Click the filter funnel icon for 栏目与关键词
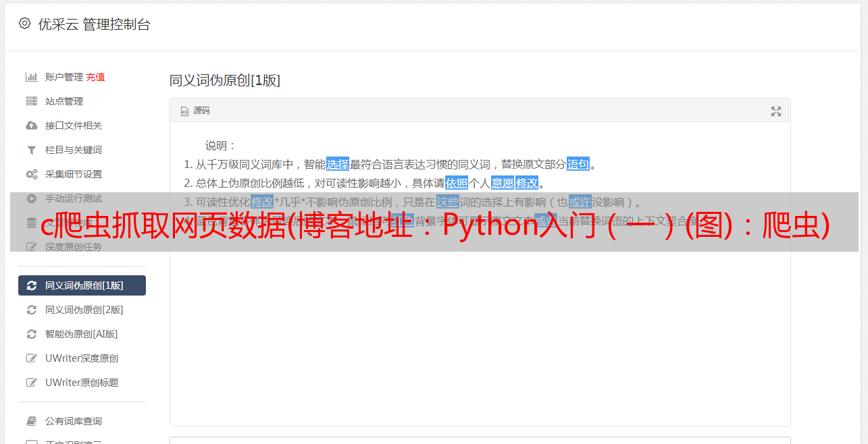 click(31, 150)
